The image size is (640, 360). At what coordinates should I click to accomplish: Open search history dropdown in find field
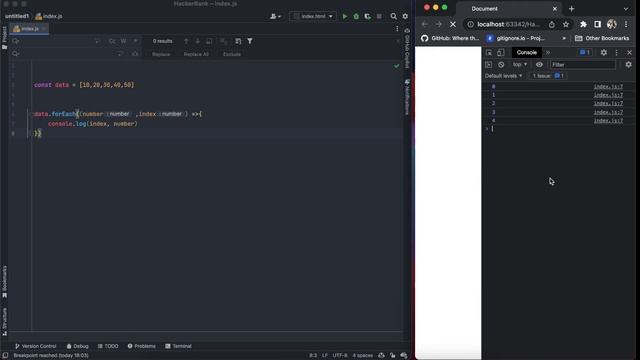point(16,41)
